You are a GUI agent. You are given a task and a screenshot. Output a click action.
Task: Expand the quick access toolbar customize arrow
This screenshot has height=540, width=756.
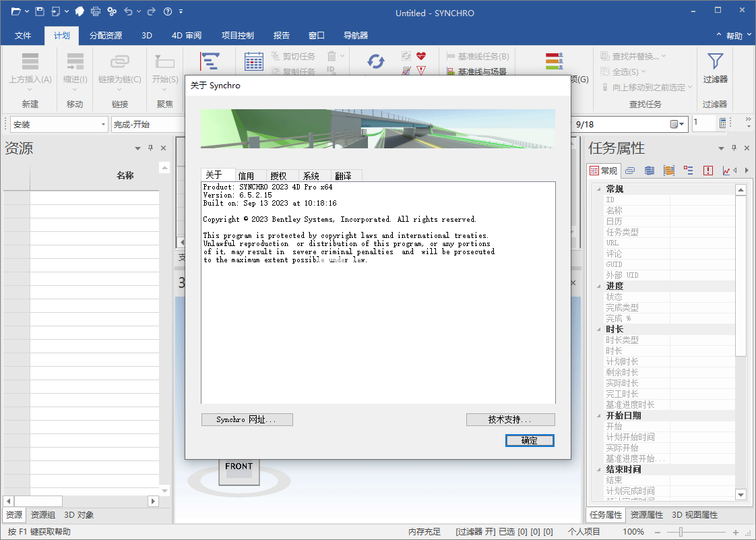click(x=181, y=11)
